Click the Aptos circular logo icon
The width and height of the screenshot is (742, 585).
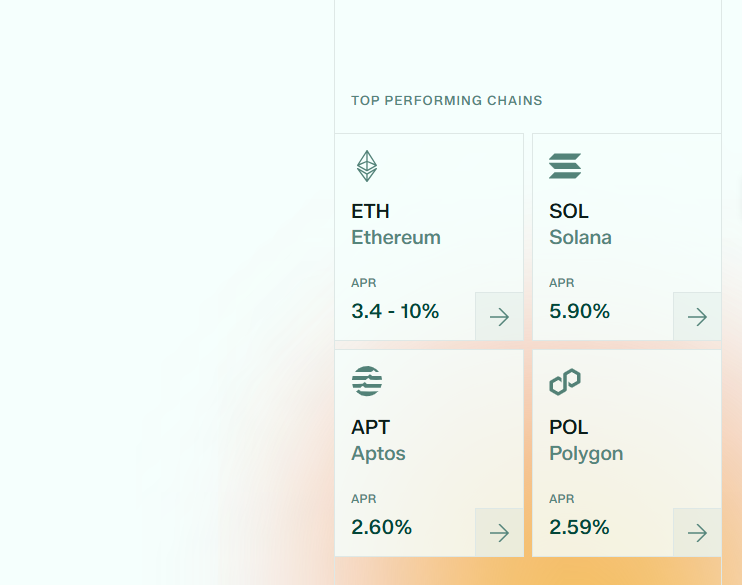click(367, 381)
